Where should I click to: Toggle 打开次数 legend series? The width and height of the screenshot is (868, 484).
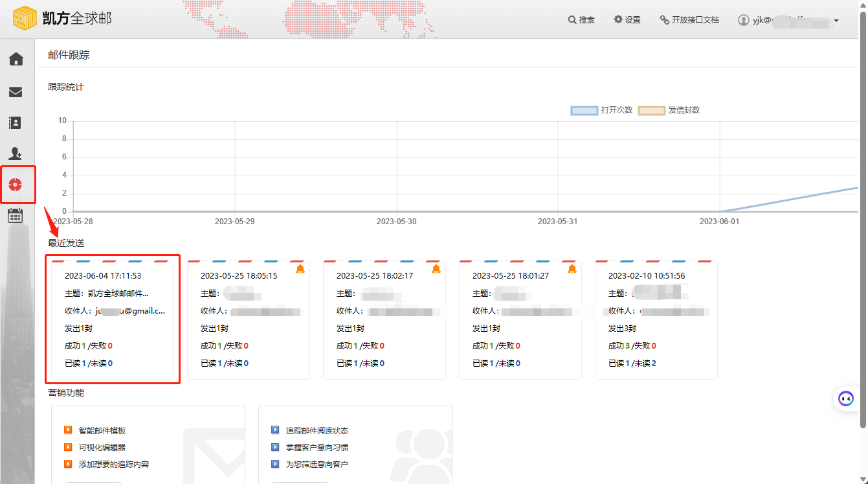[601, 110]
